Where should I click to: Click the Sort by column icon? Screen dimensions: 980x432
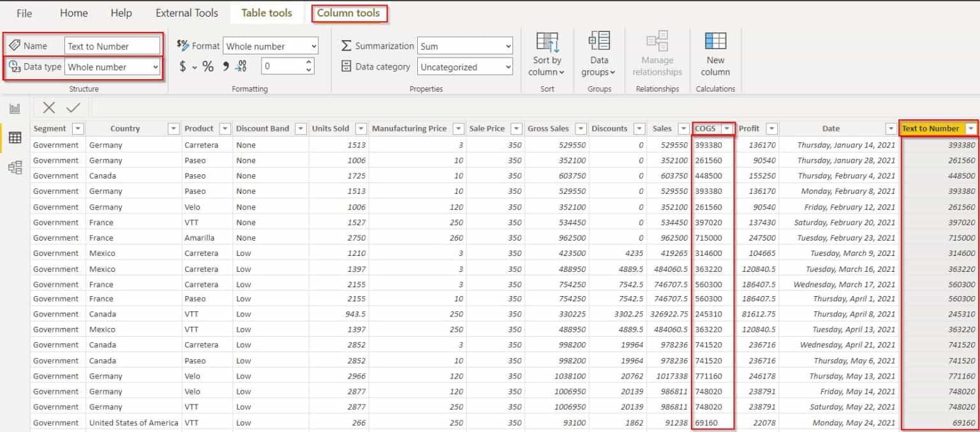(x=547, y=42)
